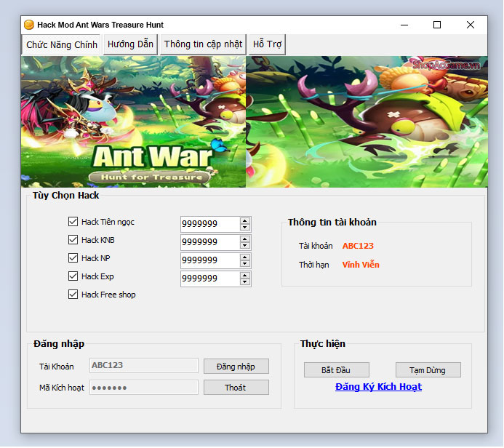The width and height of the screenshot is (504, 448).
Task: Click the Mã Kích hoạt password field
Action: point(143,388)
